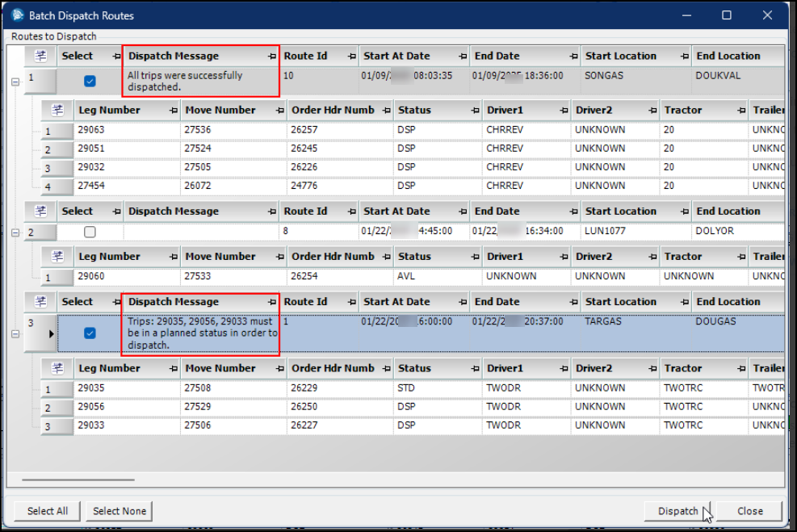
Task: Click the TWOTRC tractor cell of leg 29033
Action: coord(703,425)
